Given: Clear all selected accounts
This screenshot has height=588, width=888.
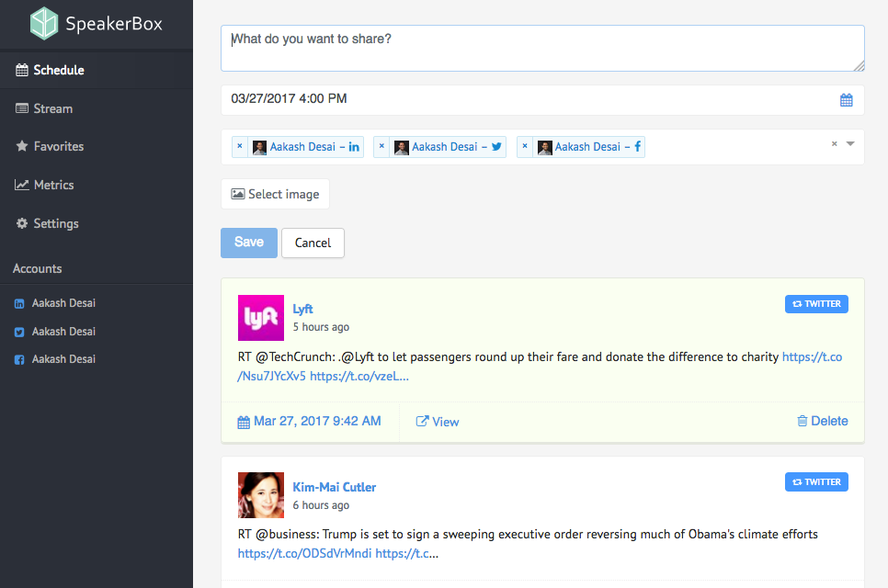Looking at the screenshot, I should [x=834, y=143].
